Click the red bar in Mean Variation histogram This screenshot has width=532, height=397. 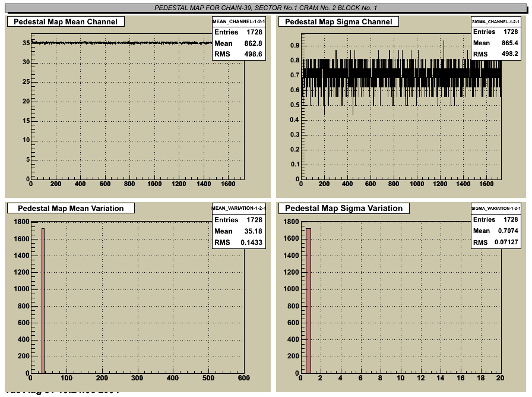coord(43,301)
